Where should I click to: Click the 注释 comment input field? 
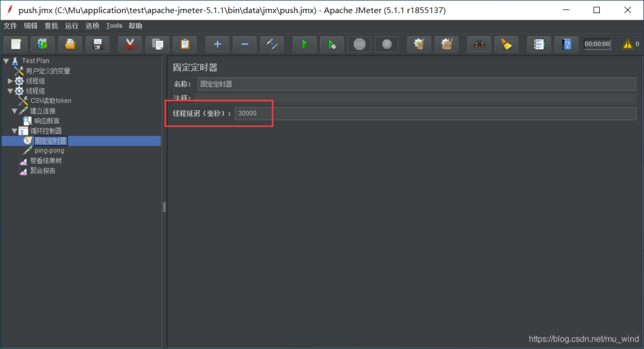pyautogui.click(x=415, y=98)
